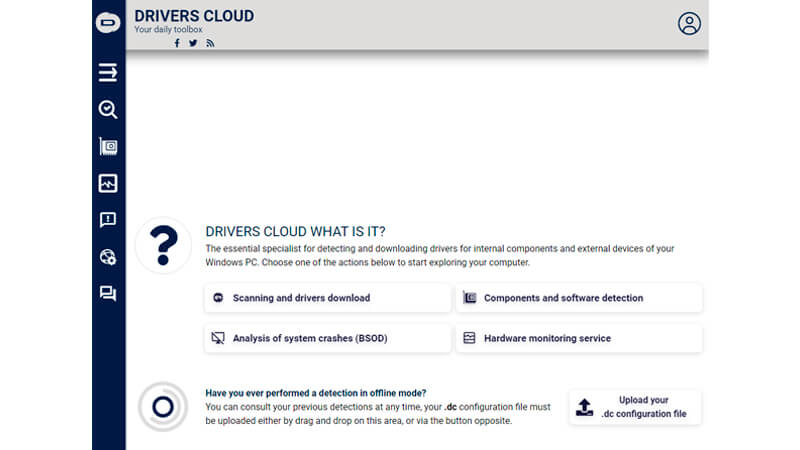Screen dimensions: 800x450
Task: Open the user account profile icon
Action: [x=689, y=23]
